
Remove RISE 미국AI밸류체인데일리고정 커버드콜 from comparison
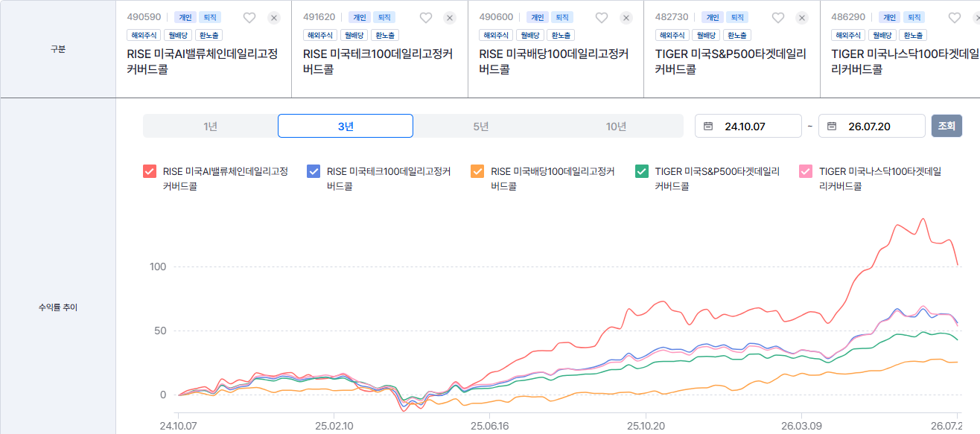(x=274, y=18)
